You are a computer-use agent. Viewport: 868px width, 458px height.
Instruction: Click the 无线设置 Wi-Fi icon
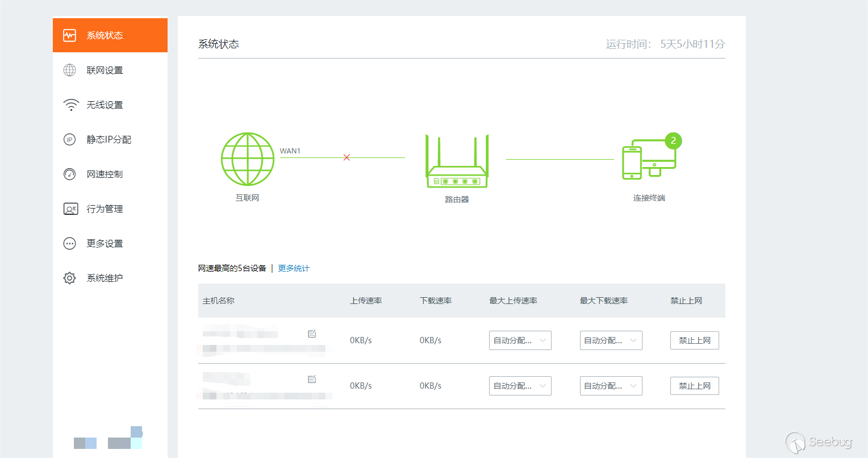(x=71, y=105)
